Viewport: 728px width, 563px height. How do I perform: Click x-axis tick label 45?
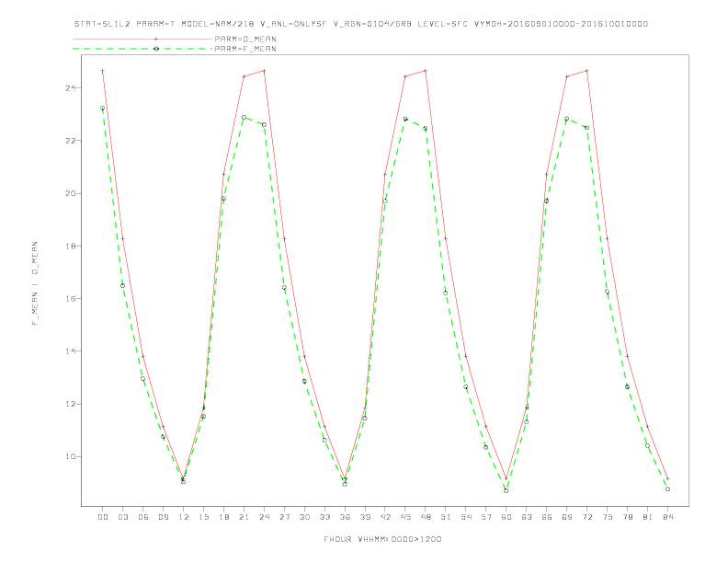click(x=405, y=517)
